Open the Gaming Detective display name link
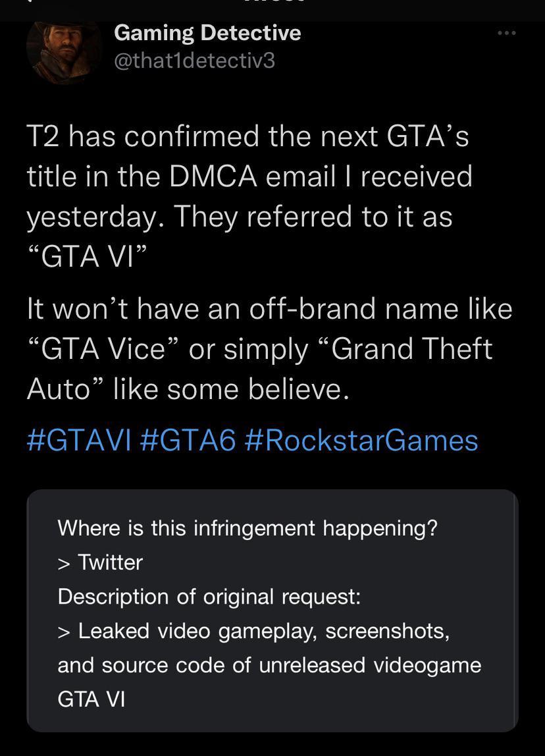The width and height of the screenshot is (545, 756). pos(207,33)
